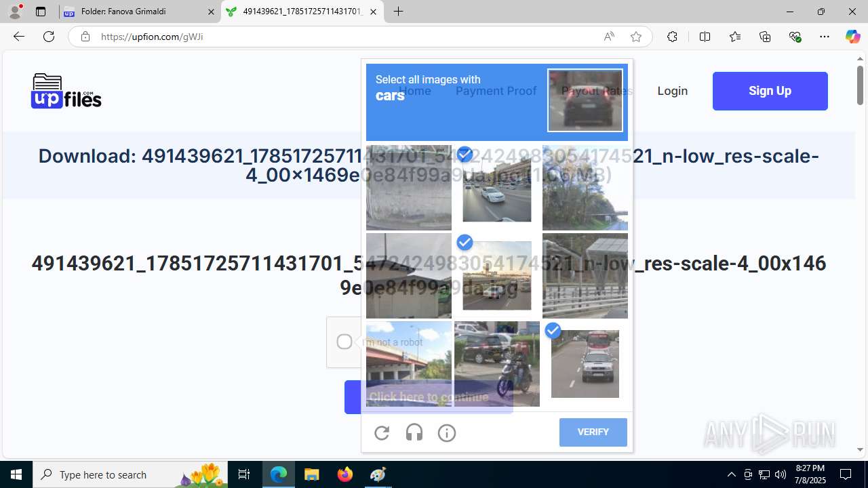The image size is (868, 488).
Task: Reload the current page
Action: point(49,37)
